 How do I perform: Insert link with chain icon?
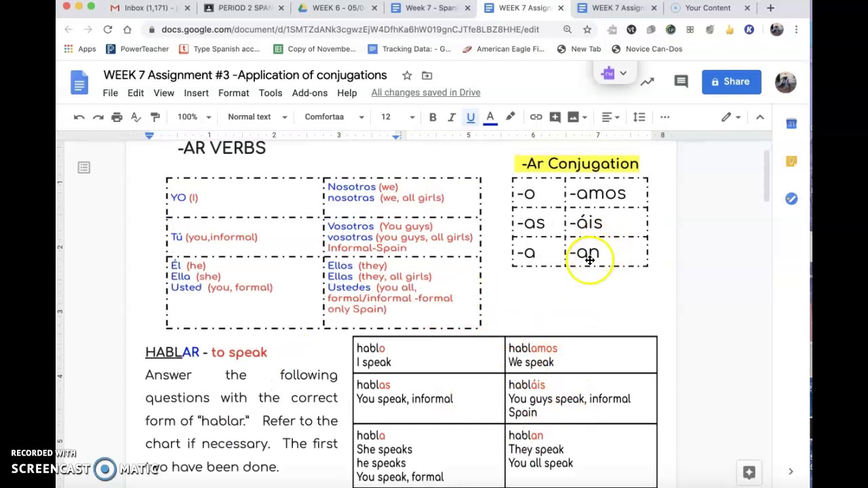(536, 117)
